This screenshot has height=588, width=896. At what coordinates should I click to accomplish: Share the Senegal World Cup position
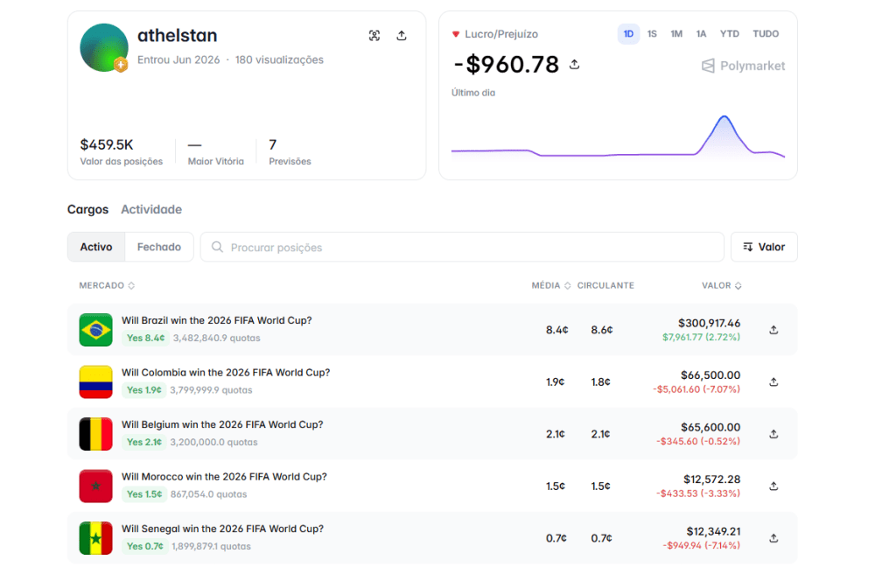(x=773, y=538)
